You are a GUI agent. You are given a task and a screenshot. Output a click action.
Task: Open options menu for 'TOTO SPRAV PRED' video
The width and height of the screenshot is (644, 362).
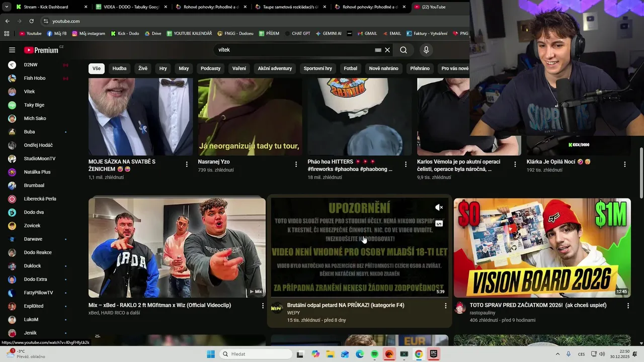628,306
